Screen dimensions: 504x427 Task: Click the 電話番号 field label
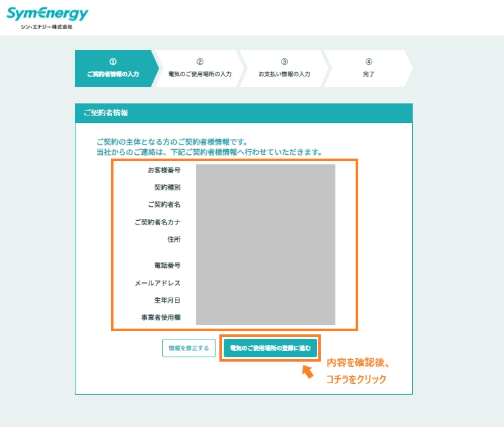[x=167, y=265]
